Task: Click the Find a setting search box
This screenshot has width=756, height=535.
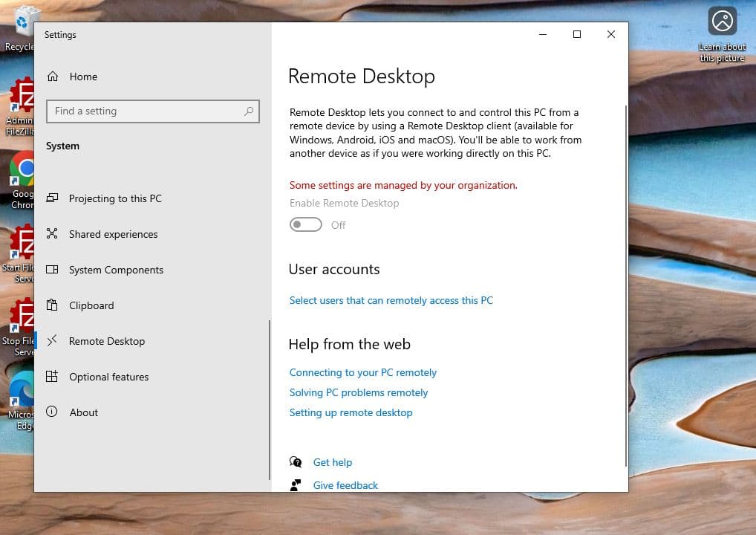Action: coord(145,111)
